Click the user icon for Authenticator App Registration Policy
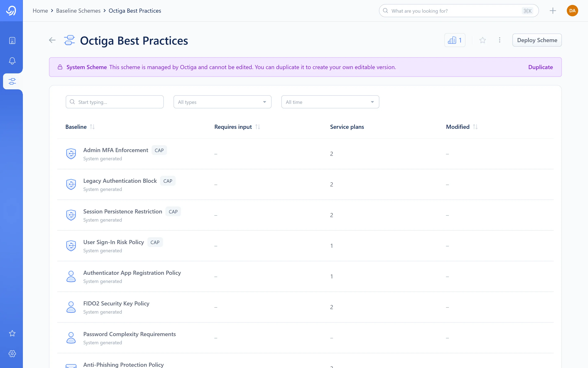 click(x=71, y=276)
